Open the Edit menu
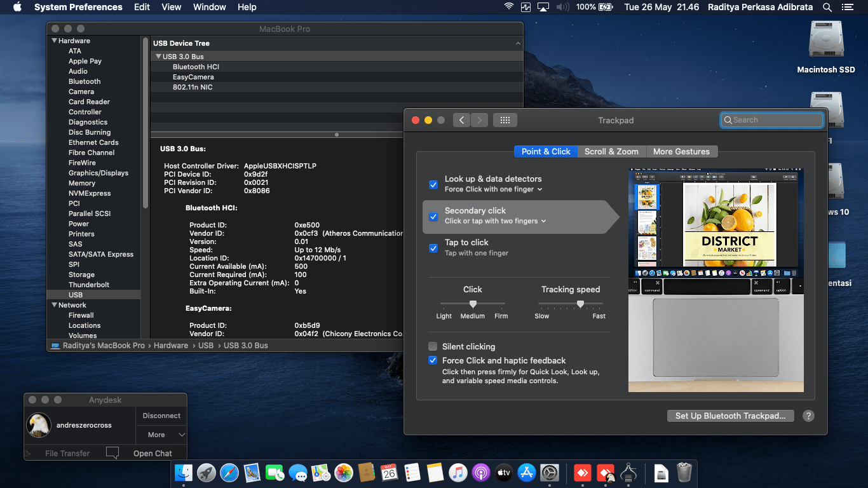This screenshot has height=488, width=868. coord(142,7)
